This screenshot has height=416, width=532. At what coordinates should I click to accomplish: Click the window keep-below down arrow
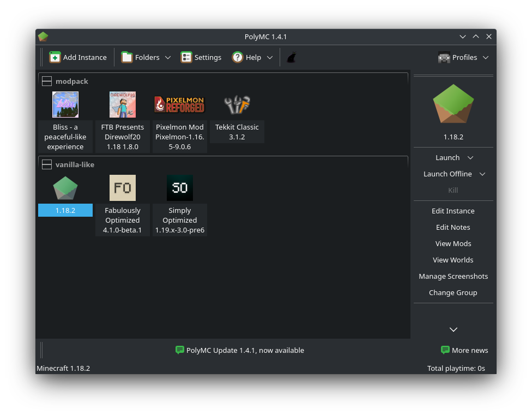tap(462, 36)
